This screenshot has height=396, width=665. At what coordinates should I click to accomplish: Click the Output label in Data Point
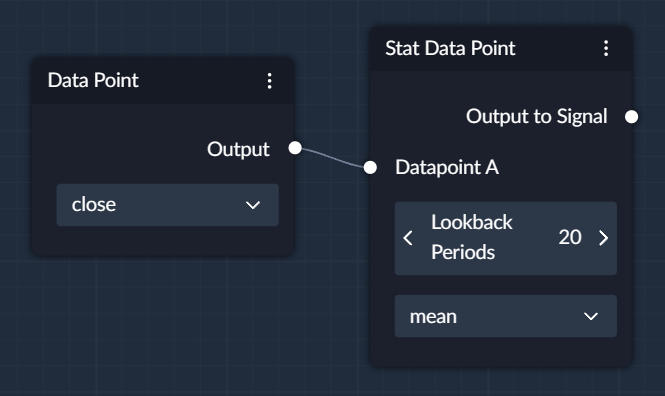point(238,149)
